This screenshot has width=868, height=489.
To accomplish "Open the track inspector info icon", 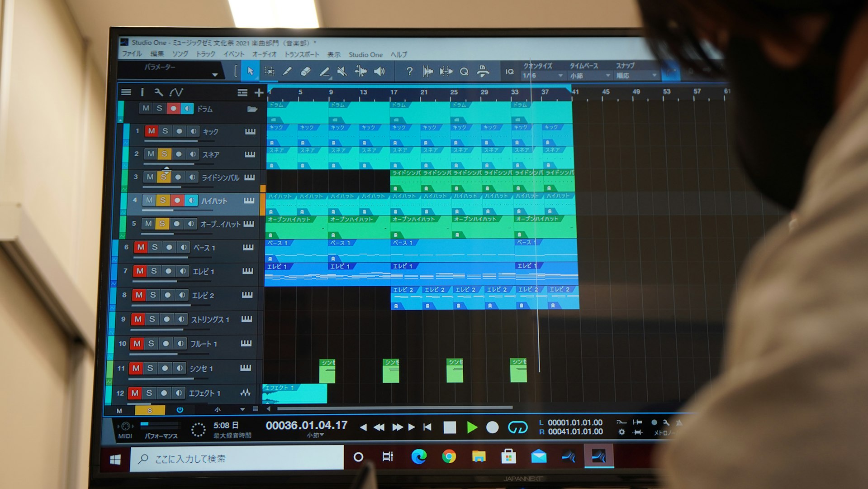I will click(142, 92).
